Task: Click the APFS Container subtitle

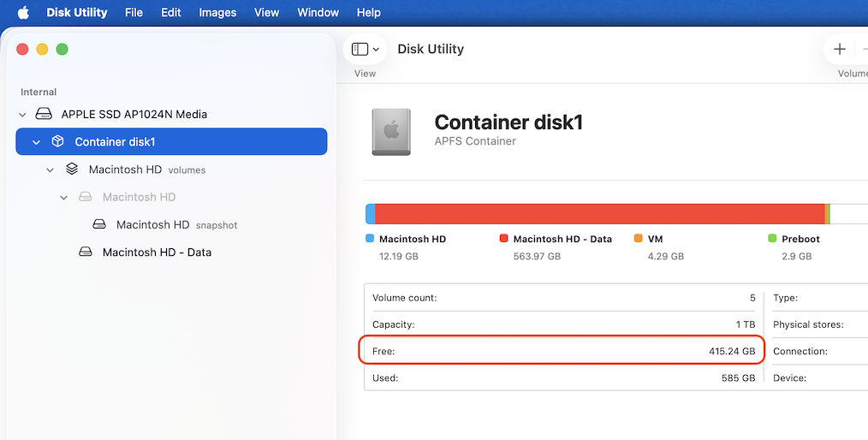Action: click(x=475, y=141)
